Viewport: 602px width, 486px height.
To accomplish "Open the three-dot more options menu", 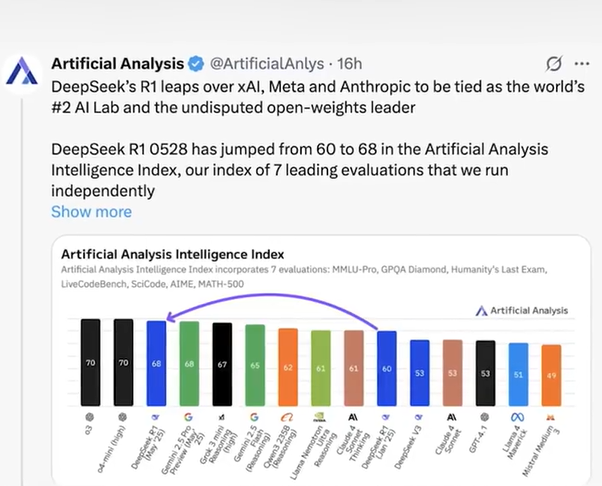I will click(582, 65).
